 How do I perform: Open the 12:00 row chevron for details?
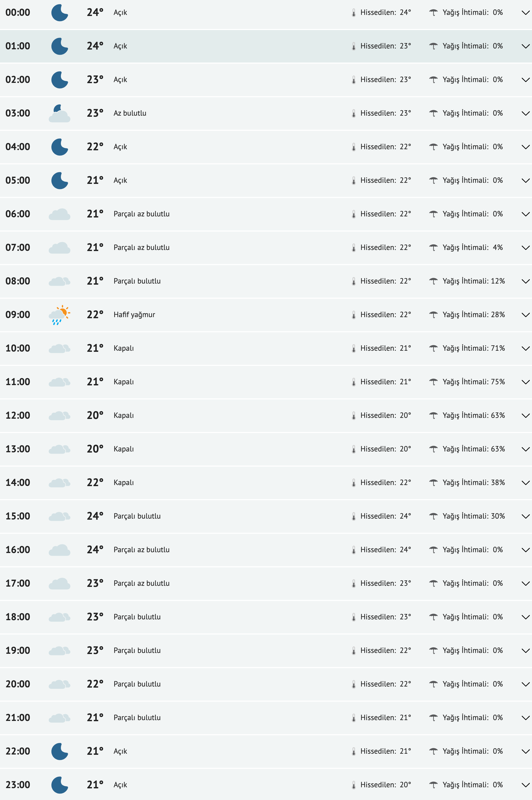[x=525, y=416]
